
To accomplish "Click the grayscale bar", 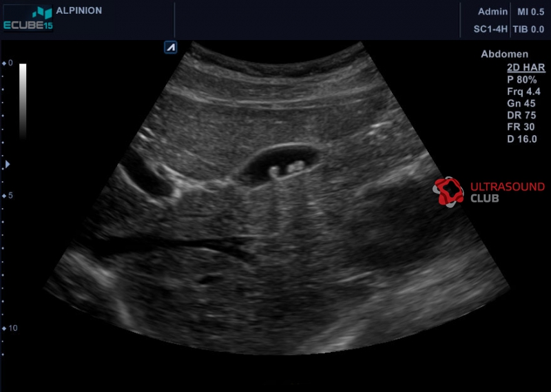I will click(x=23, y=101).
